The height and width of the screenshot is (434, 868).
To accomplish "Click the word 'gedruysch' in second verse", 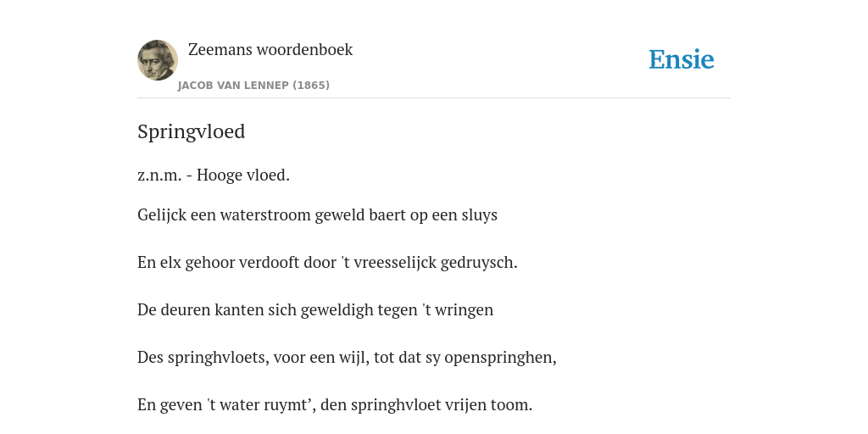I will 476,263.
